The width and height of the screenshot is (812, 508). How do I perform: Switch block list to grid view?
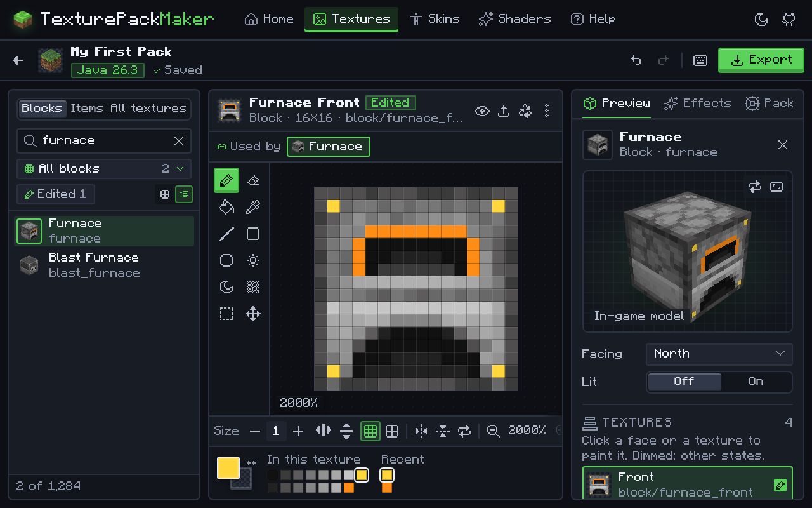[165, 194]
